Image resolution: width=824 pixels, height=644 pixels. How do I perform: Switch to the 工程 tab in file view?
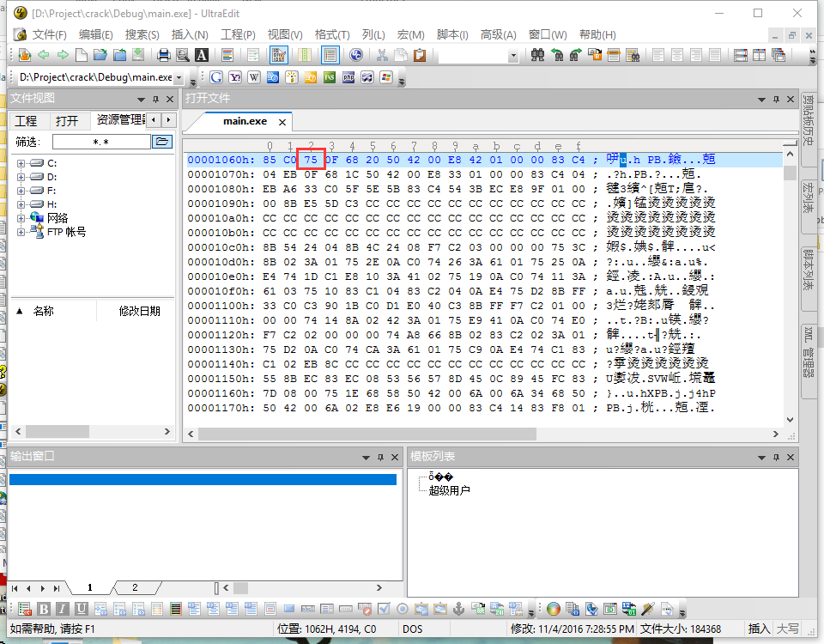[x=26, y=120]
